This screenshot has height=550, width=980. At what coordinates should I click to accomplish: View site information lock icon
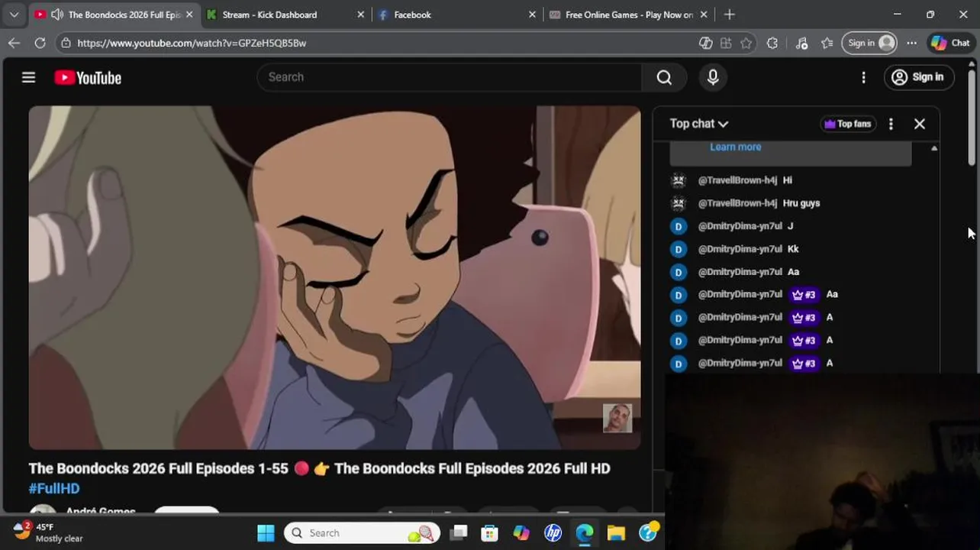(x=66, y=43)
